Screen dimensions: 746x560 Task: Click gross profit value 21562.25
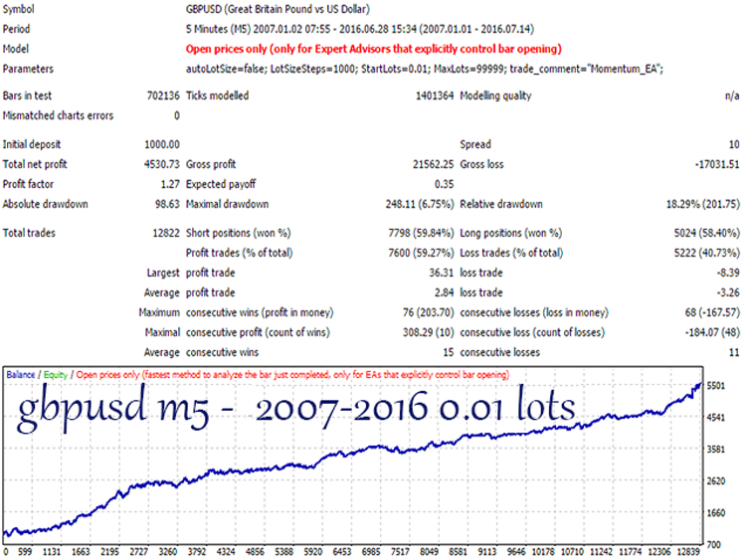pyautogui.click(x=433, y=164)
